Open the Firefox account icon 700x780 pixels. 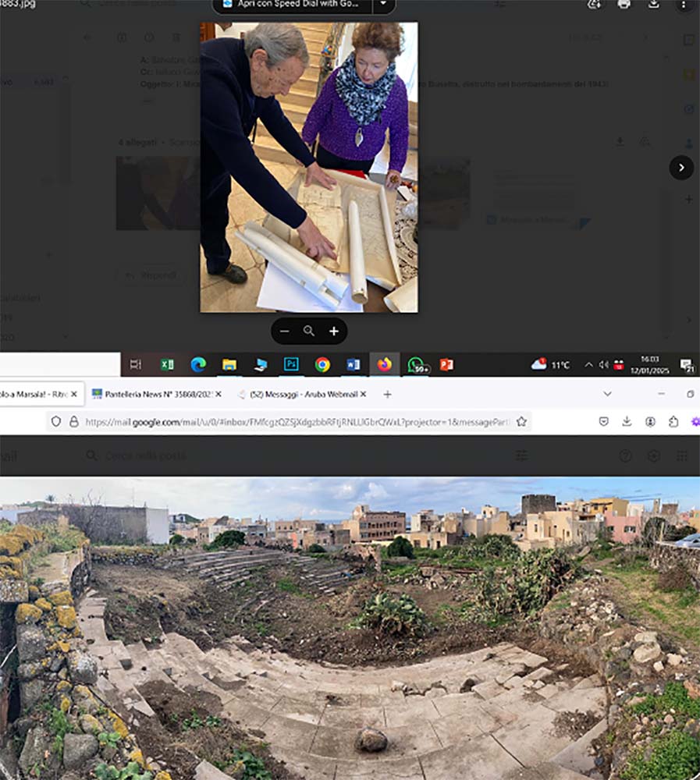pos(650,422)
